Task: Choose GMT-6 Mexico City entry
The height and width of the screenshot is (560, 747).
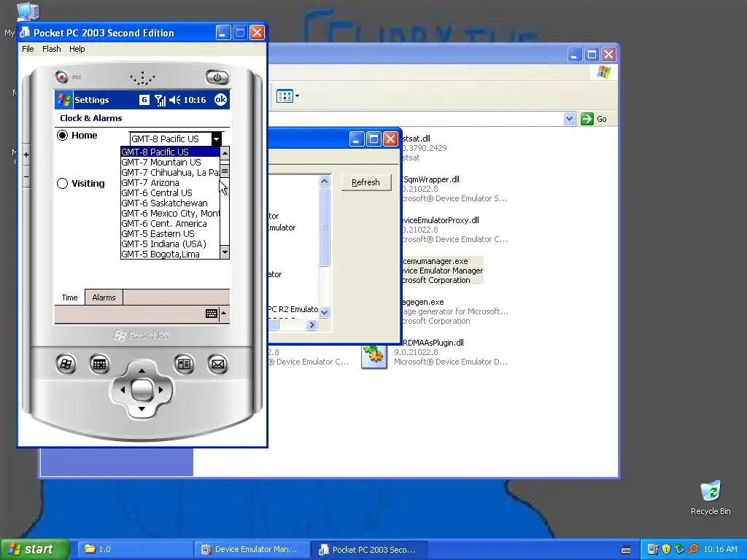Action: (x=169, y=214)
